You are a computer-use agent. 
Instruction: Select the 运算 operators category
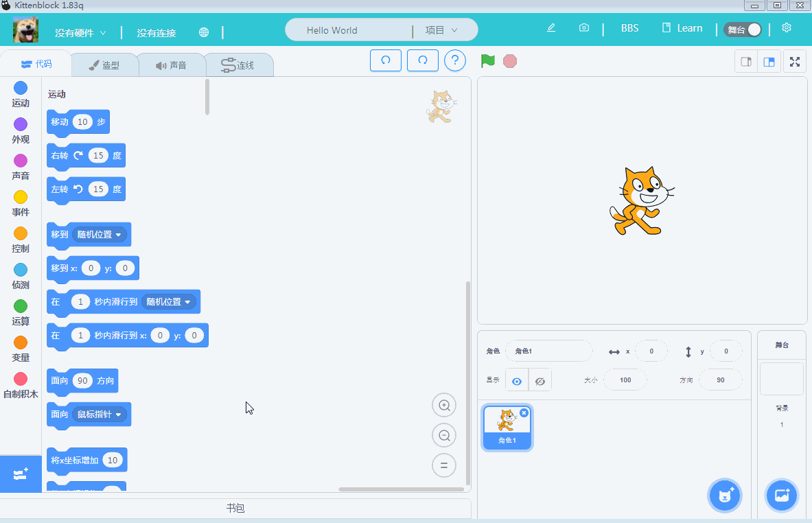tap(21, 313)
